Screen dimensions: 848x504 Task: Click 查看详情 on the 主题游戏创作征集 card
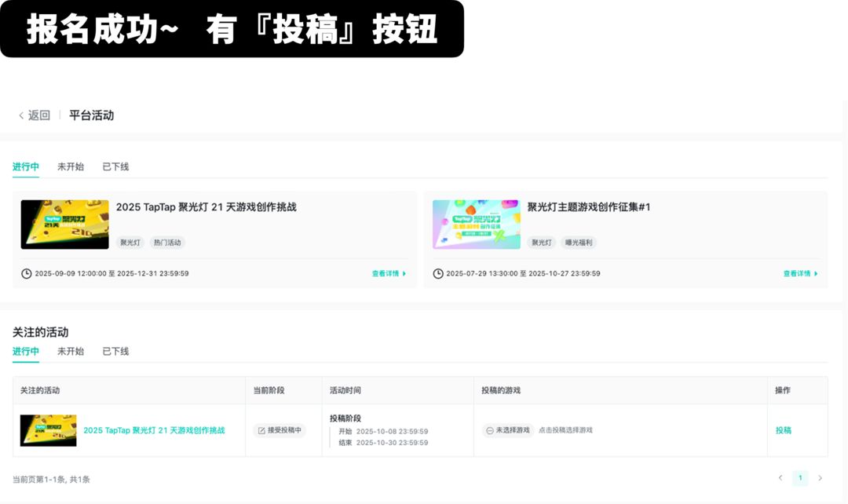coord(799,274)
